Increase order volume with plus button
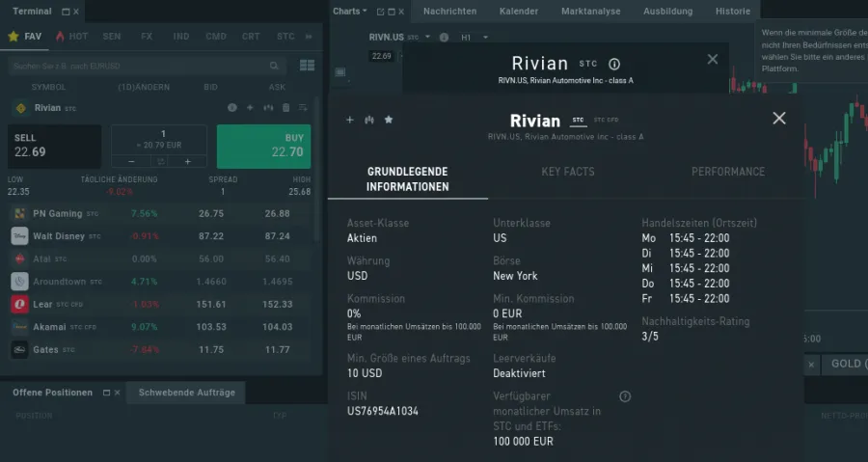 (x=188, y=162)
